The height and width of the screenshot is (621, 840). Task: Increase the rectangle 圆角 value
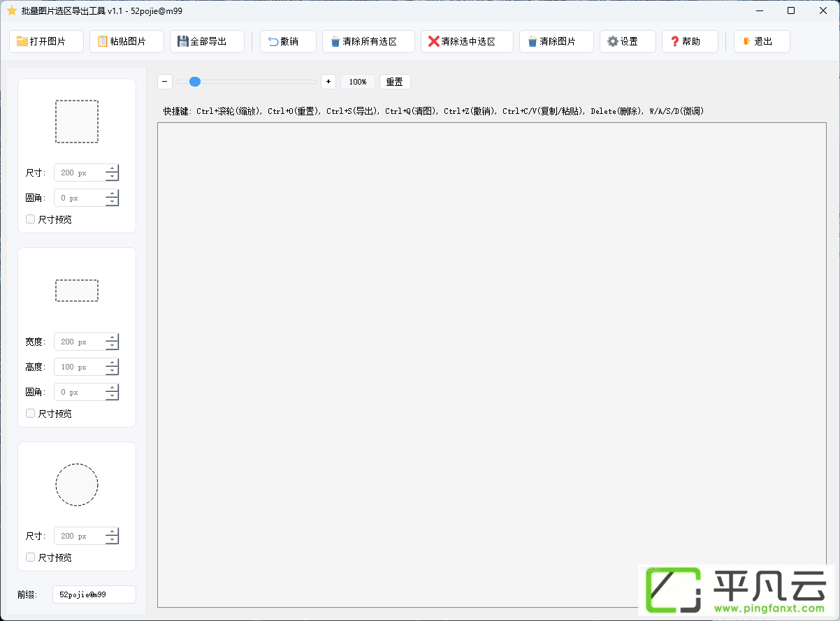click(x=112, y=388)
